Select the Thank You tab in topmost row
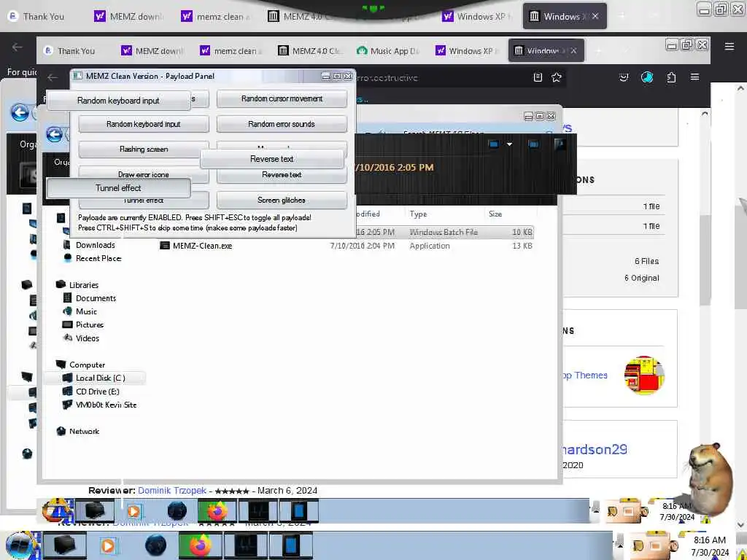Viewport: 747px width, 560px height. click(x=43, y=17)
